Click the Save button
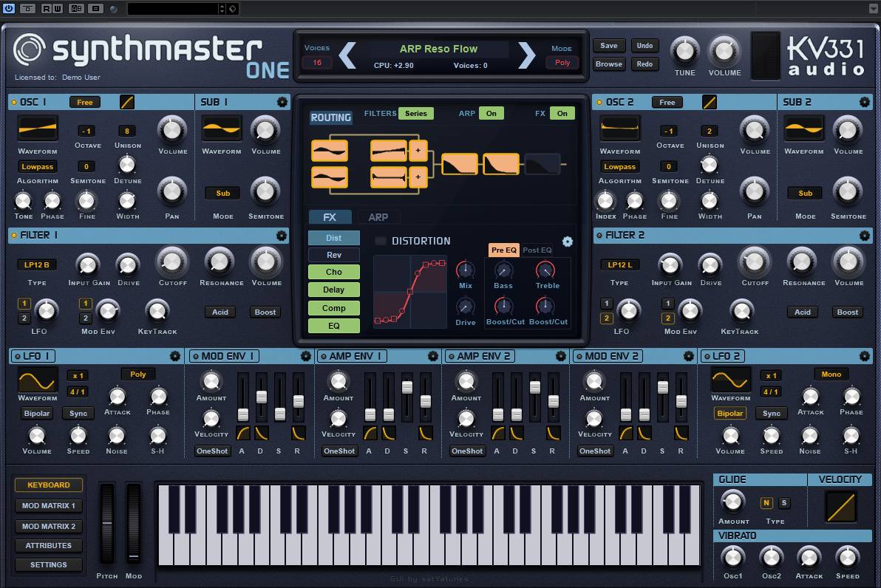The width and height of the screenshot is (881, 588). click(609, 46)
